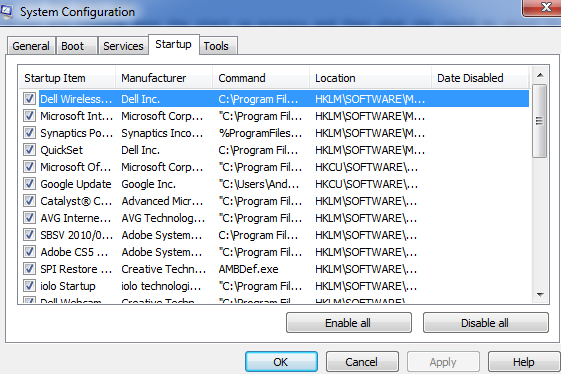
Task: Go to the Services tab
Action: (123, 46)
